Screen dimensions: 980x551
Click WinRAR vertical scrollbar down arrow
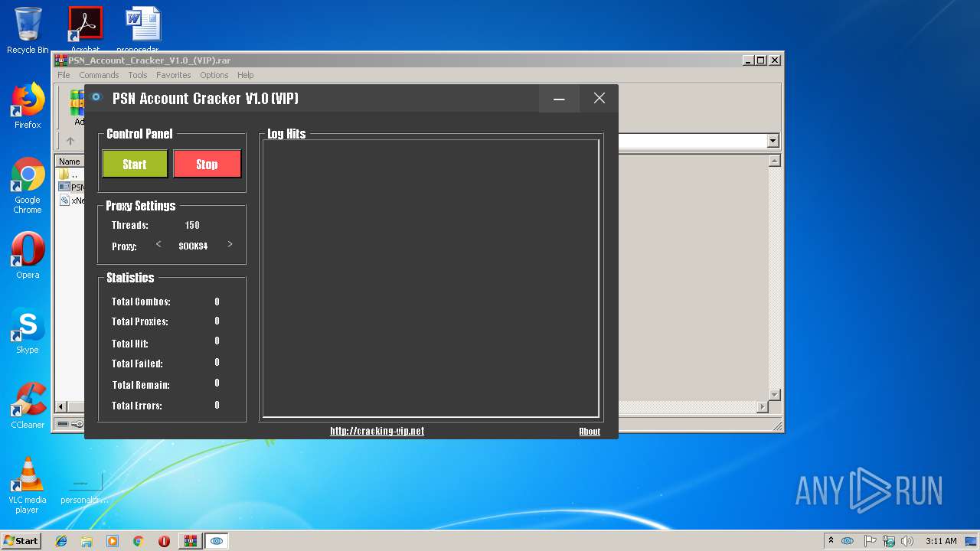tap(774, 394)
